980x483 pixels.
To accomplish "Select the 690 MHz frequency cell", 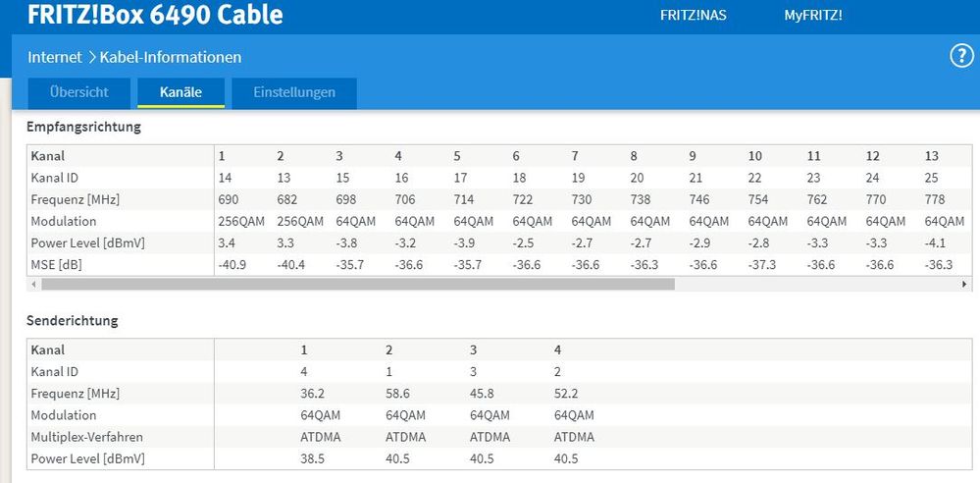I will tap(229, 199).
